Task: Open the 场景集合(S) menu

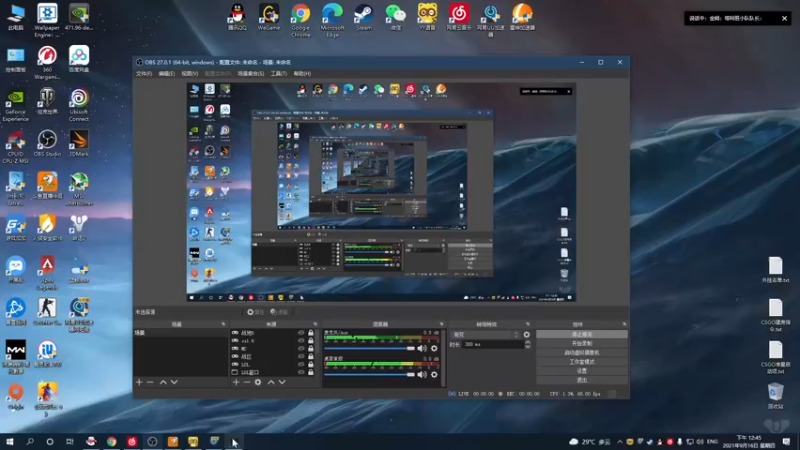Action: pyautogui.click(x=251, y=73)
